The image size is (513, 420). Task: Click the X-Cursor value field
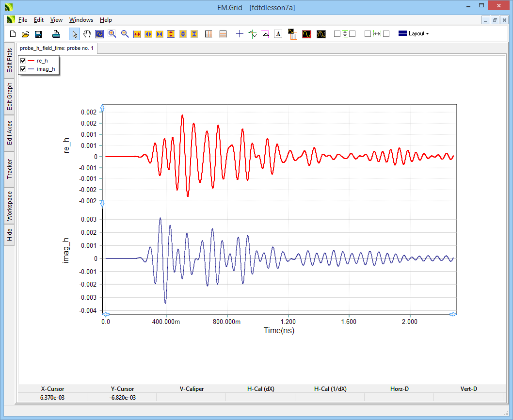point(52,397)
